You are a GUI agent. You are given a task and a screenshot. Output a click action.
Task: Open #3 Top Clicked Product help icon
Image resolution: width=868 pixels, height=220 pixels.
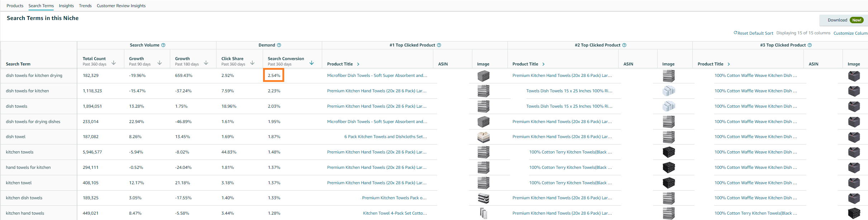[810, 45]
